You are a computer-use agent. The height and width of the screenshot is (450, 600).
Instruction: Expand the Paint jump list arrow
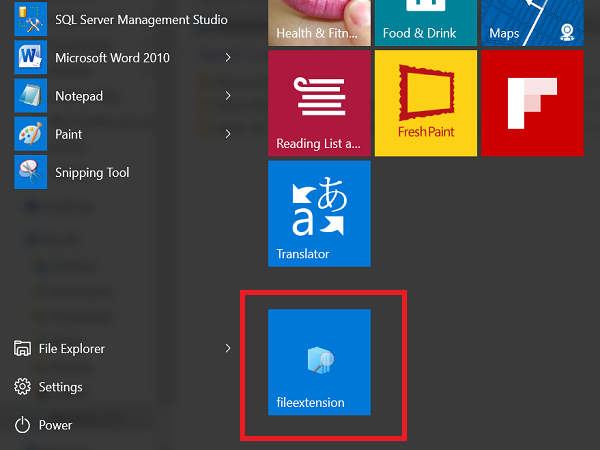pos(228,134)
